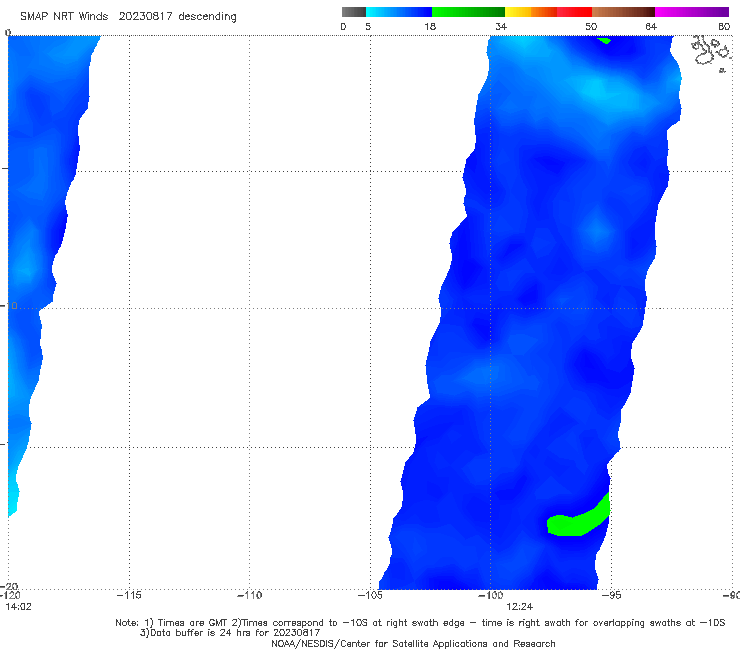Click the longitude label '-105'
The image size is (740, 650).
click(370, 595)
